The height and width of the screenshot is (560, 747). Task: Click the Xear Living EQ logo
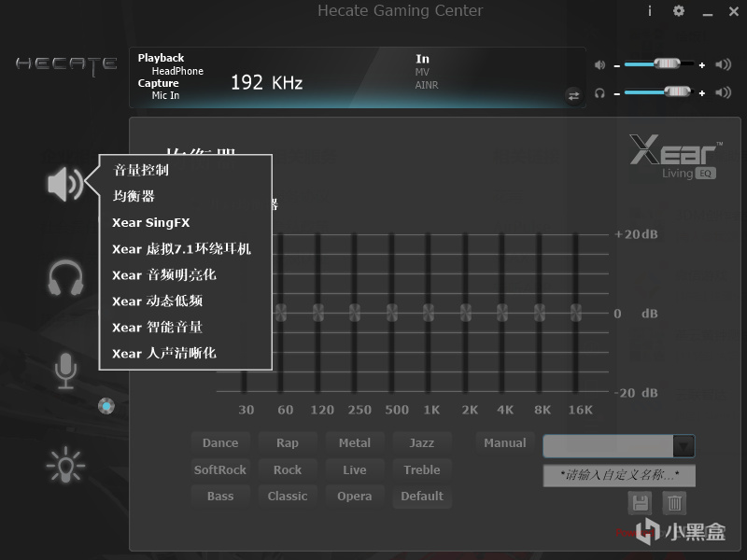click(x=675, y=156)
